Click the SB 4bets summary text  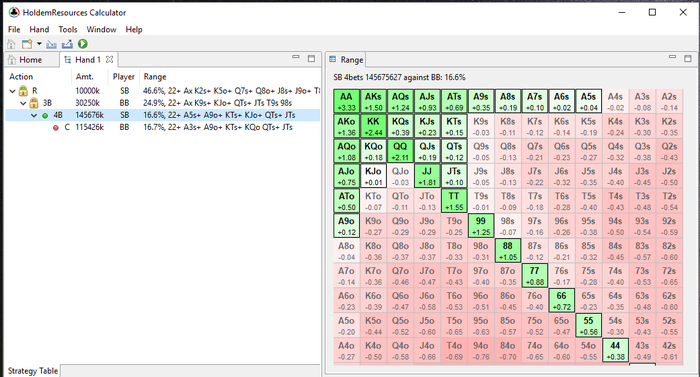coord(400,77)
